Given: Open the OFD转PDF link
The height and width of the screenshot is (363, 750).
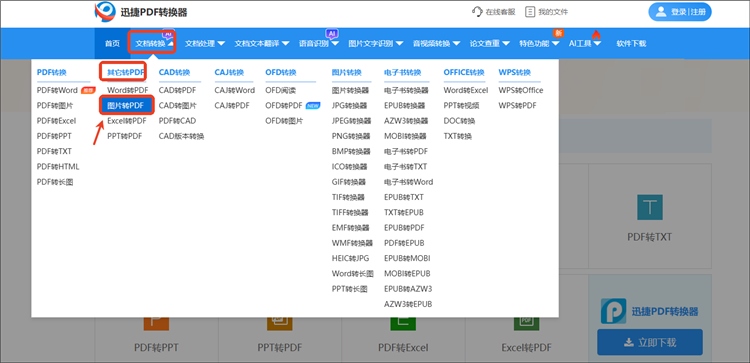Looking at the screenshot, I should click(284, 105).
